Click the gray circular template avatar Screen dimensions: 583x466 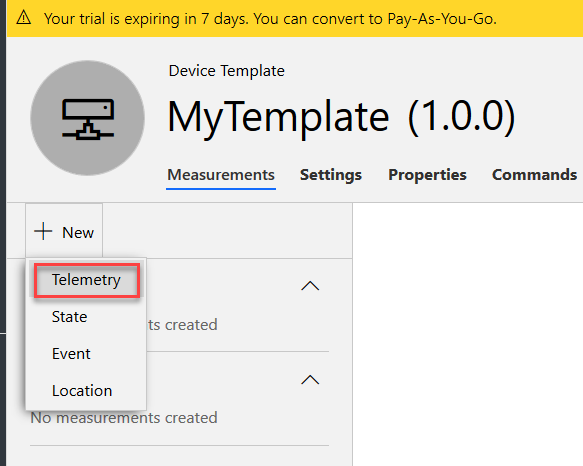(x=88, y=118)
